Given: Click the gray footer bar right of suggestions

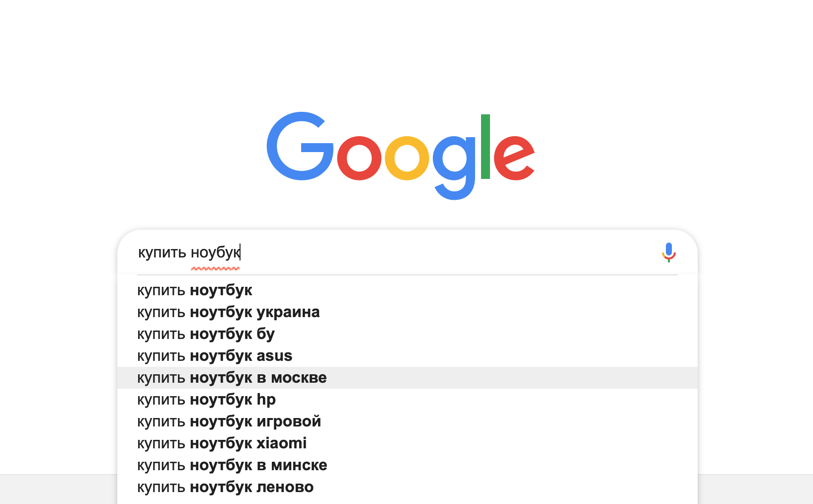Looking at the screenshot, I should point(755,490).
